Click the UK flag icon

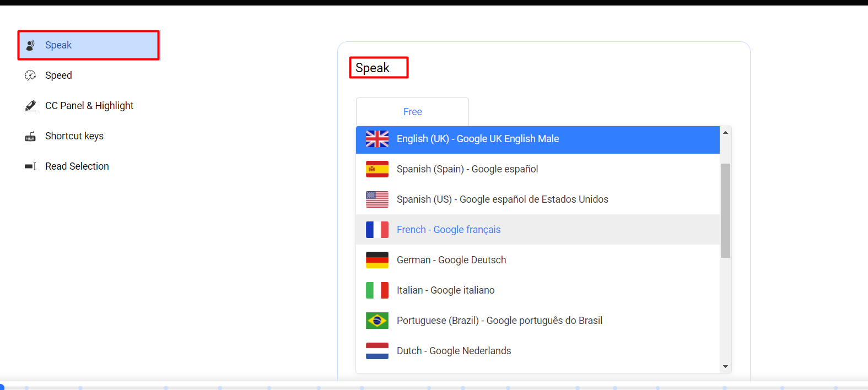click(377, 139)
